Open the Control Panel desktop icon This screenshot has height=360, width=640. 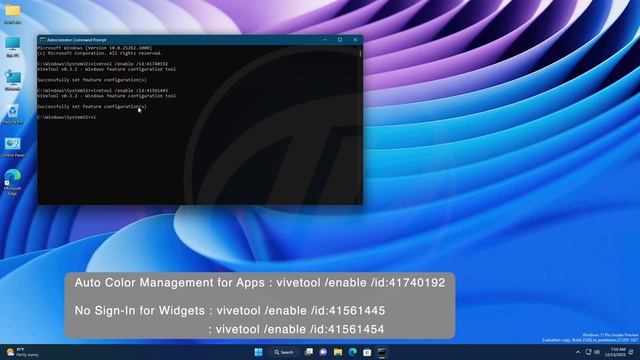(13, 147)
